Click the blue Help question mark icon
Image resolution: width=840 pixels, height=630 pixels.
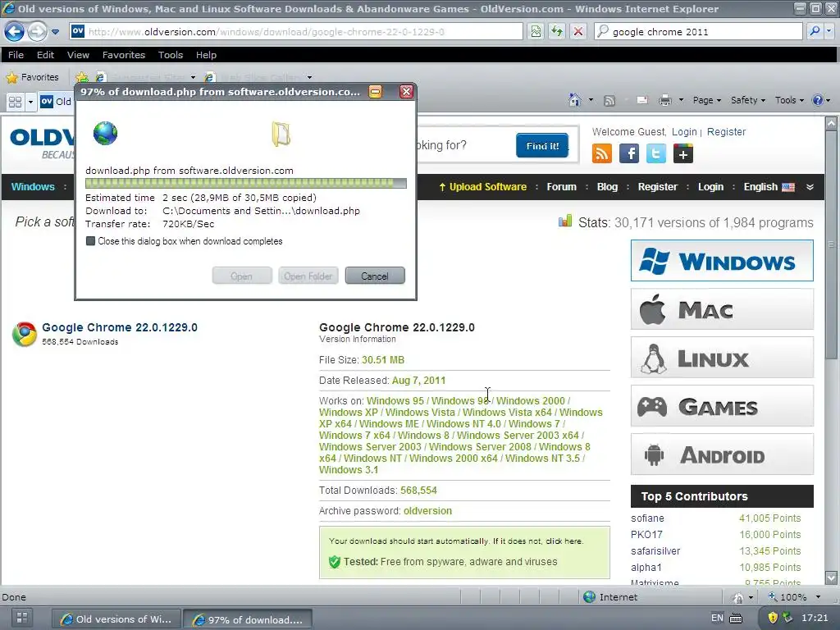coord(818,100)
